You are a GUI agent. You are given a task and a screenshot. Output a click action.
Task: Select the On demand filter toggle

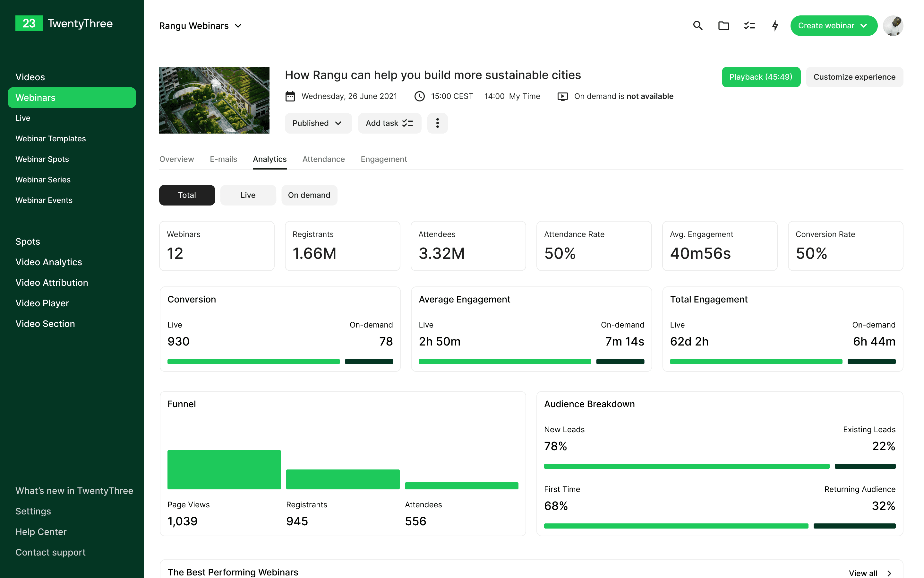[x=309, y=195]
